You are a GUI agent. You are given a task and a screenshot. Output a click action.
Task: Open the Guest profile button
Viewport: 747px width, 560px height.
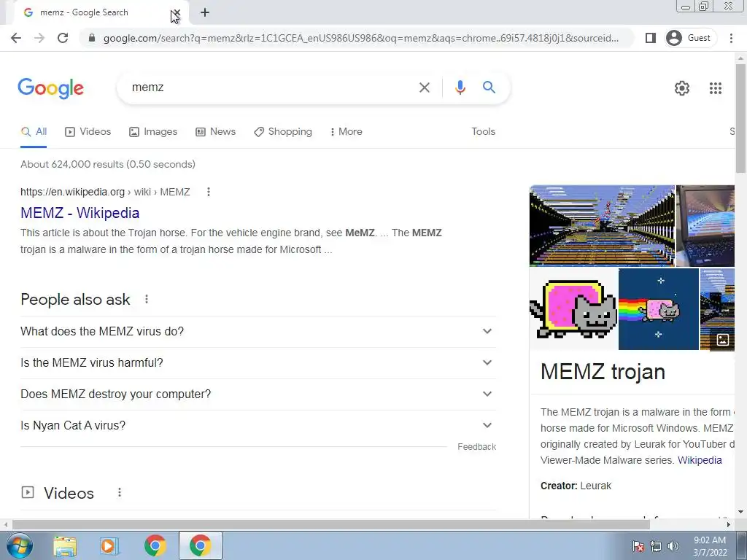tap(689, 38)
